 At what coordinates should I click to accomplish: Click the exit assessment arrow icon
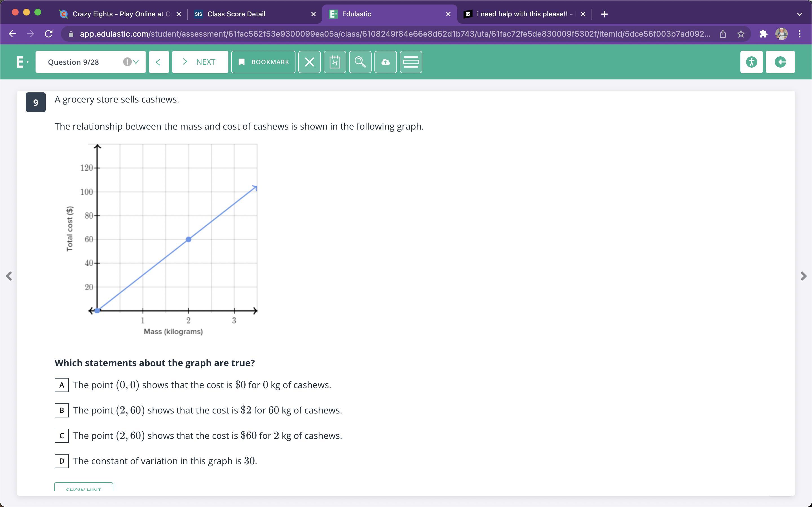[780, 62]
